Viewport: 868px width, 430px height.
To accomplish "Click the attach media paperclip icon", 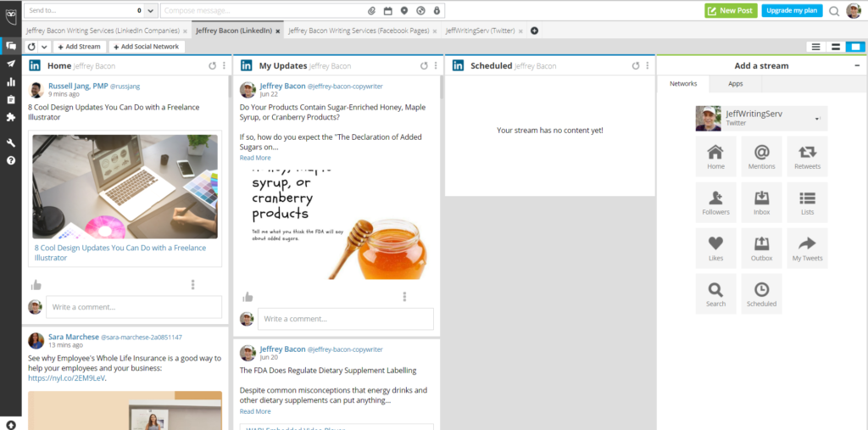I will tap(371, 10).
